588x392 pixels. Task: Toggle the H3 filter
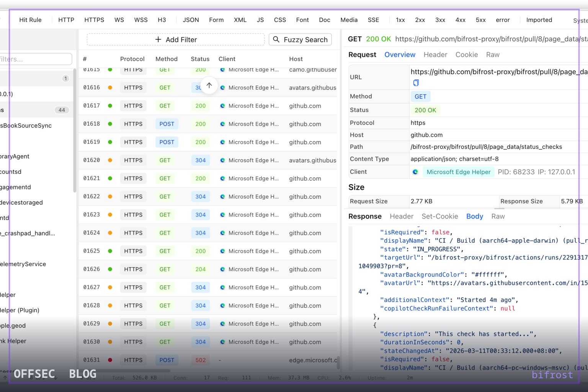[x=162, y=20]
